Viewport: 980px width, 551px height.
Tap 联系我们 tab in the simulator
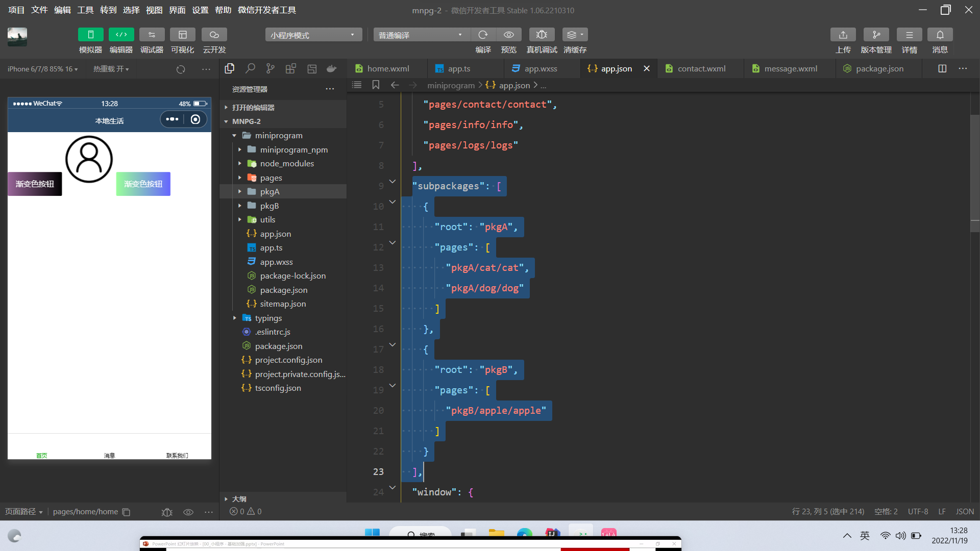tap(177, 455)
